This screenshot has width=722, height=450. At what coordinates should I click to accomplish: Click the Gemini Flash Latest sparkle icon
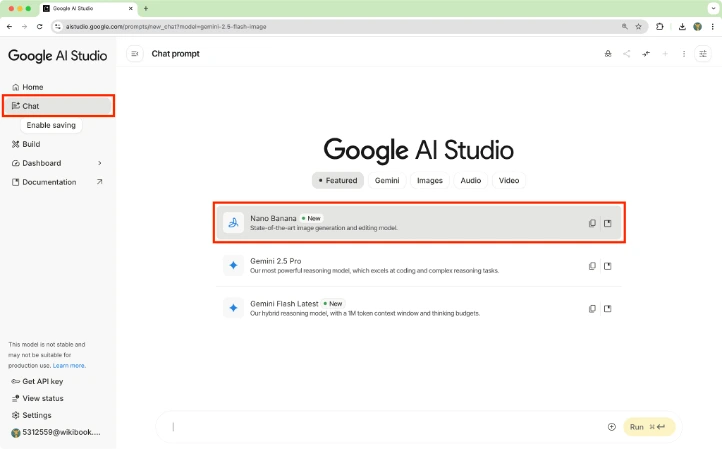(233, 308)
